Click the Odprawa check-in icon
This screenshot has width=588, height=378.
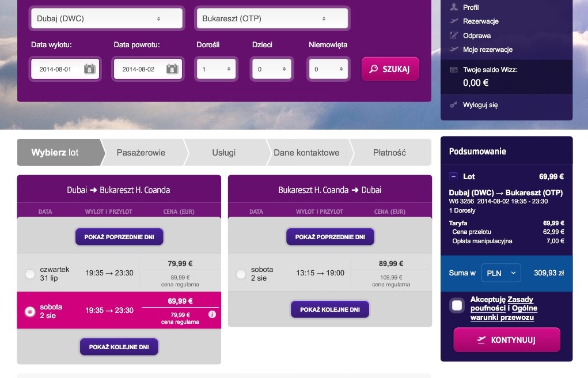454,35
